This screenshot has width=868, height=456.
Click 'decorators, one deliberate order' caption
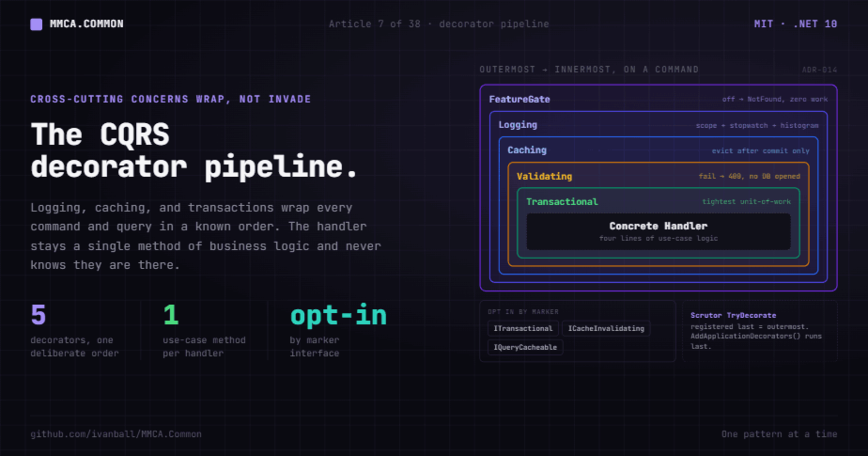pyautogui.click(x=74, y=346)
